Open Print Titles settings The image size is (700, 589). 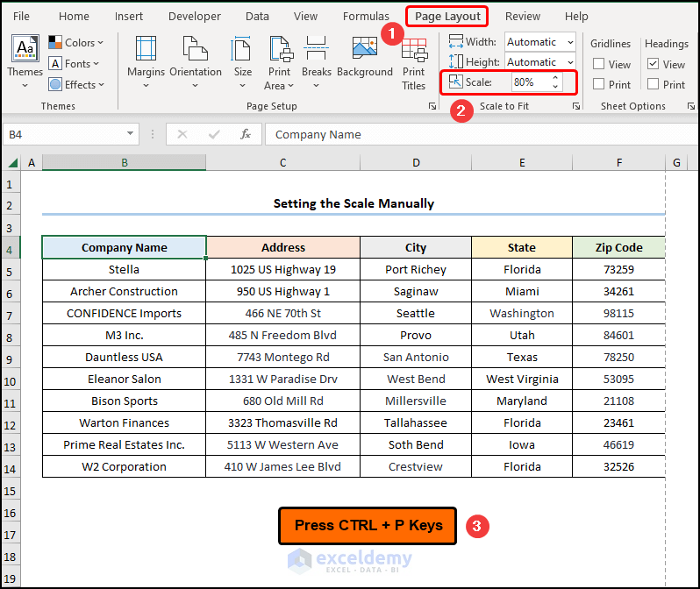(x=414, y=65)
